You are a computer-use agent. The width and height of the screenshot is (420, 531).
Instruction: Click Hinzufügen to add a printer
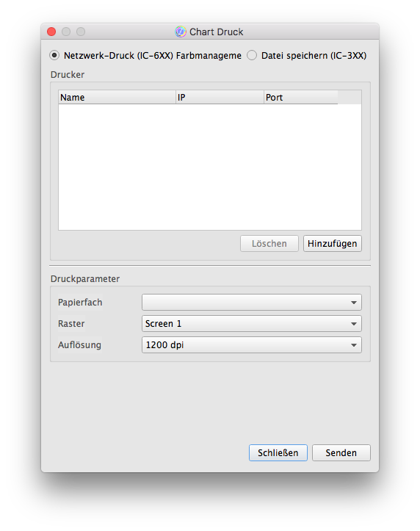(333, 244)
